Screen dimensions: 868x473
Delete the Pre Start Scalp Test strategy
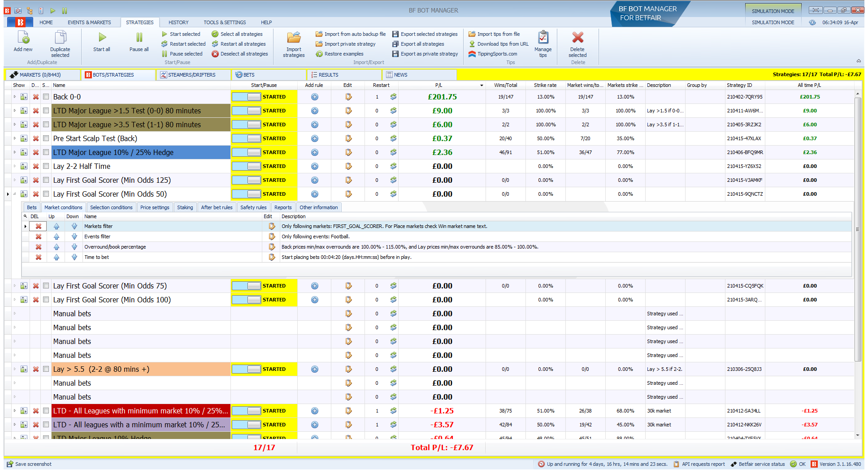(36, 138)
